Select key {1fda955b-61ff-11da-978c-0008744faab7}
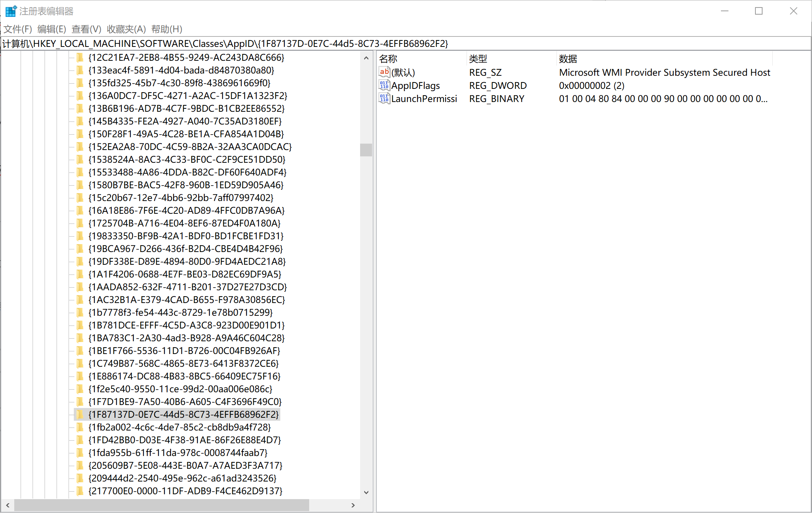 pyautogui.click(x=178, y=453)
